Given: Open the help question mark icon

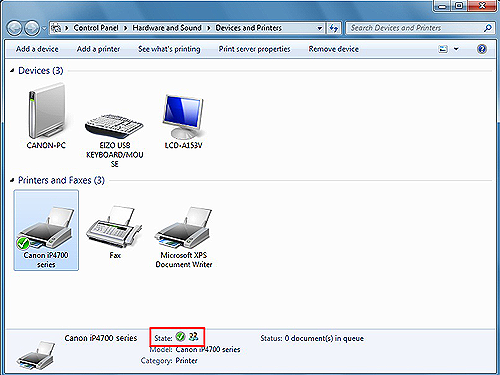Looking at the screenshot, I should point(482,49).
